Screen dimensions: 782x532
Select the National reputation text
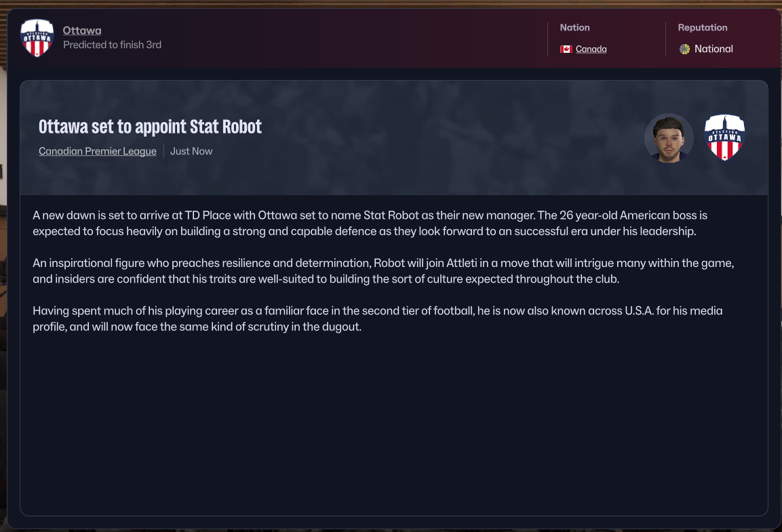click(x=713, y=49)
